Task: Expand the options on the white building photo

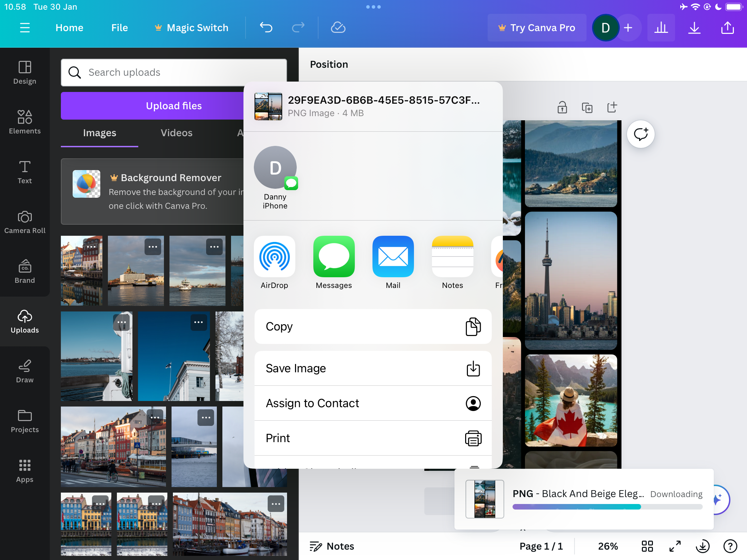Action: (x=199, y=322)
